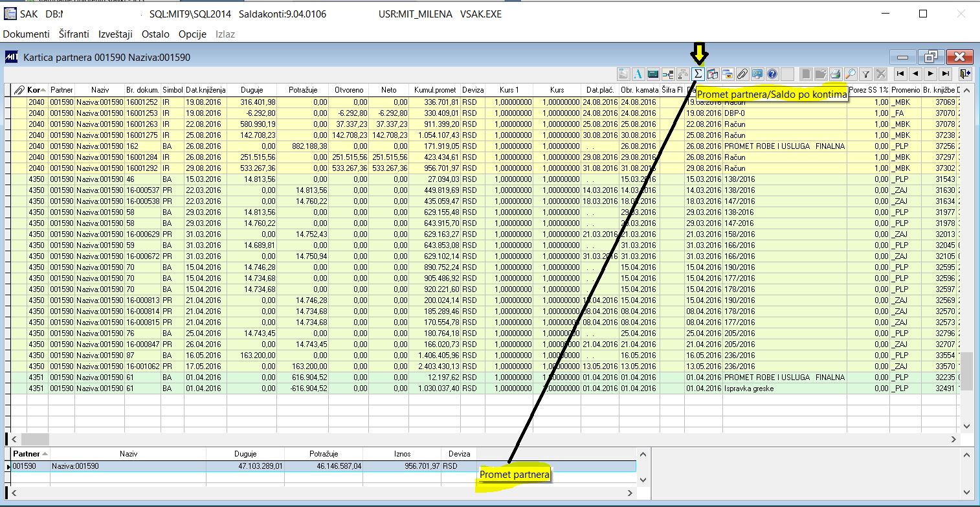Click the greyed clear filter X icon
The image size is (980, 507).
880,74
